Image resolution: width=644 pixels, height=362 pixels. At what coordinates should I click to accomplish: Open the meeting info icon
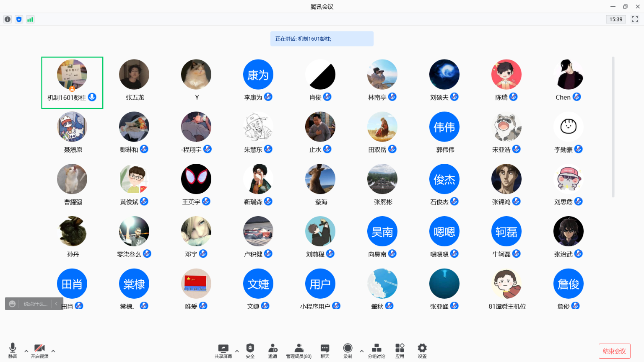(8, 19)
